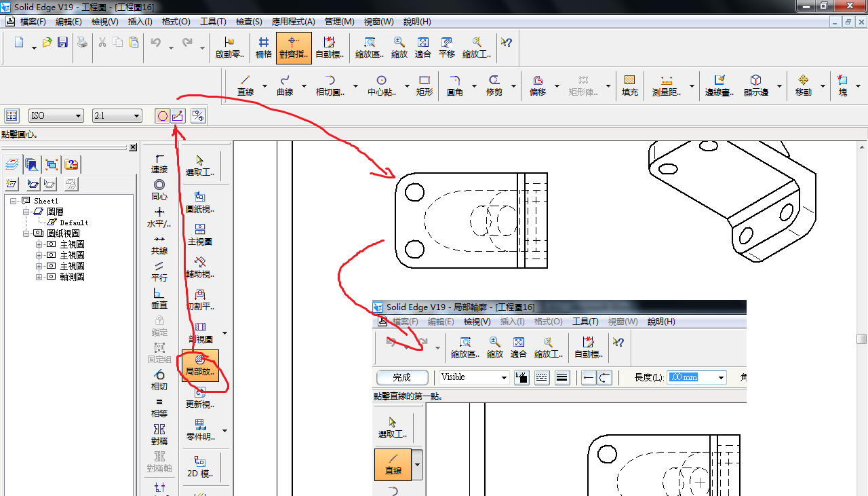The height and width of the screenshot is (496, 868).
Task: Select the 偏移 offset tool
Action: point(538,85)
